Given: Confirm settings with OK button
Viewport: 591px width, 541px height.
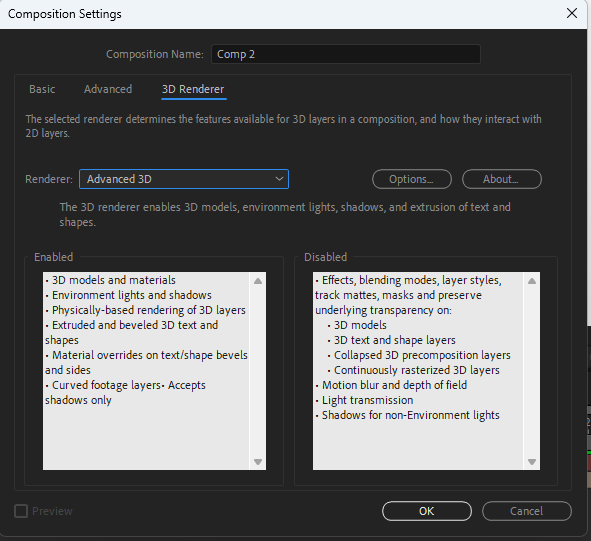Looking at the screenshot, I should tap(427, 511).
